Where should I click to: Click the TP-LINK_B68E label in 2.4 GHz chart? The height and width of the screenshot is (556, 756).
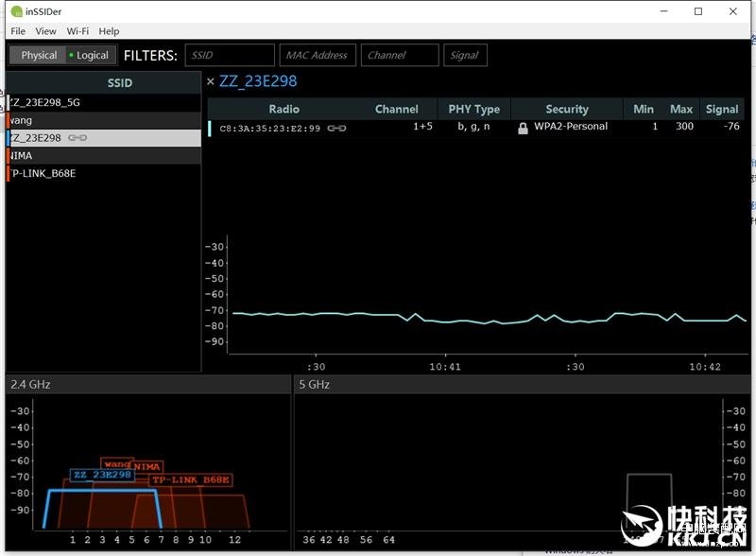[191, 479]
